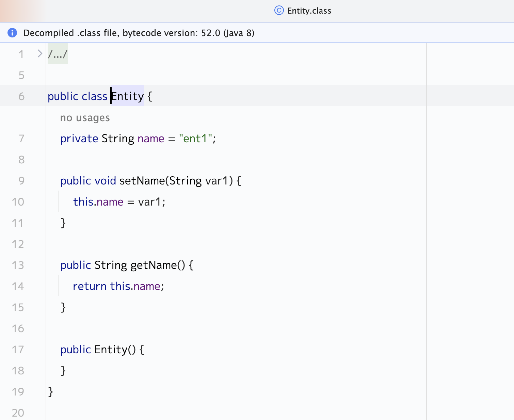Click the String parameter type in setName
The image size is (514, 420).
click(186, 181)
